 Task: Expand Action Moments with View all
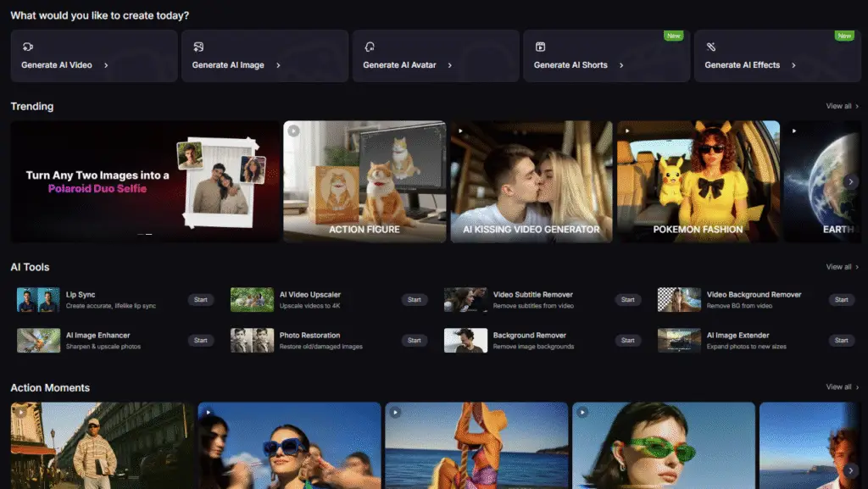point(842,387)
